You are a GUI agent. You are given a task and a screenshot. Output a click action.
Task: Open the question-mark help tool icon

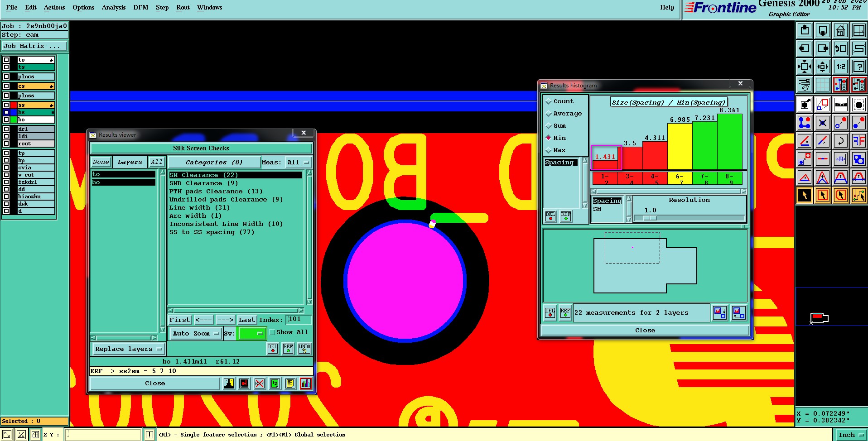pyautogui.click(x=858, y=67)
